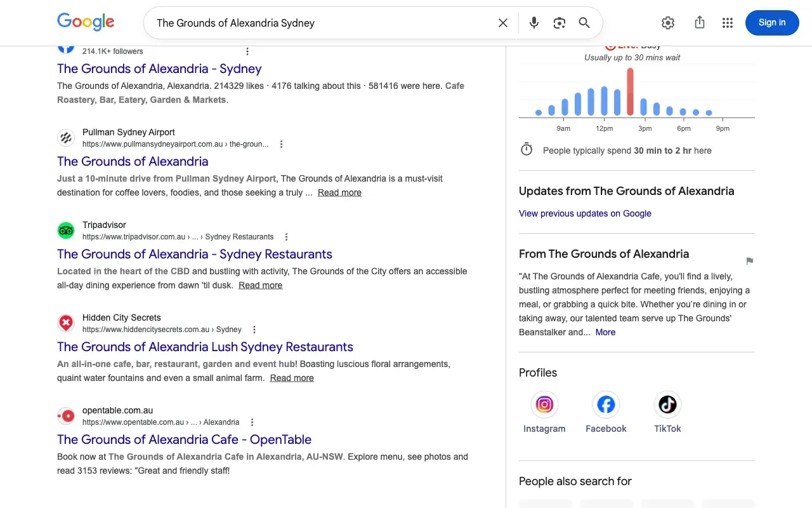Click the Tripadvisor owl favicon
The width and height of the screenshot is (812, 508).
click(66, 231)
